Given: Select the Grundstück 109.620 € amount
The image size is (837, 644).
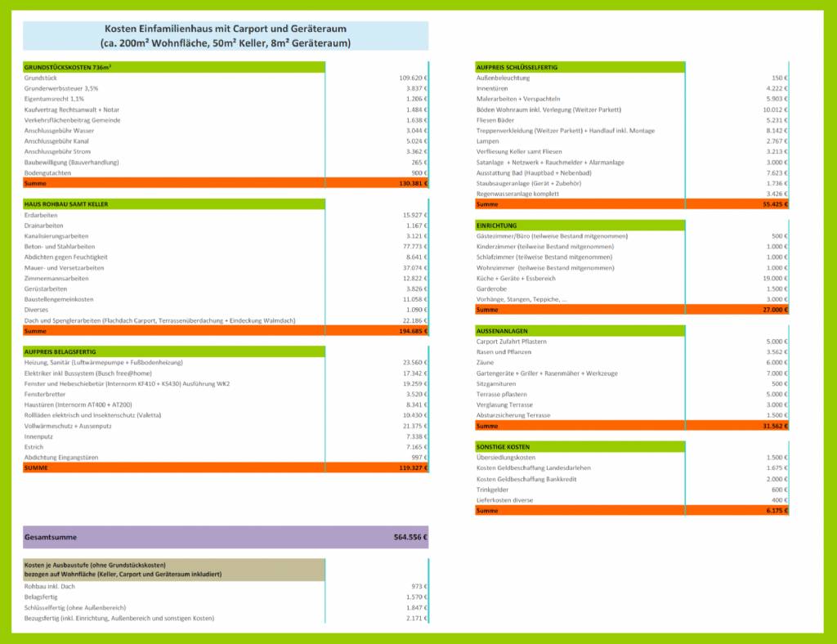Looking at the screenshot, I should (413, 78).
